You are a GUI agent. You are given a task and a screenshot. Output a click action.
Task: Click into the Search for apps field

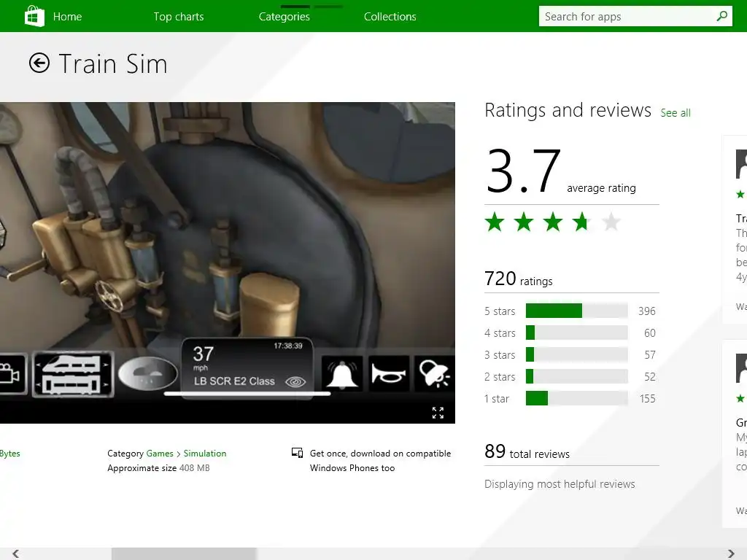coord(627,16)
